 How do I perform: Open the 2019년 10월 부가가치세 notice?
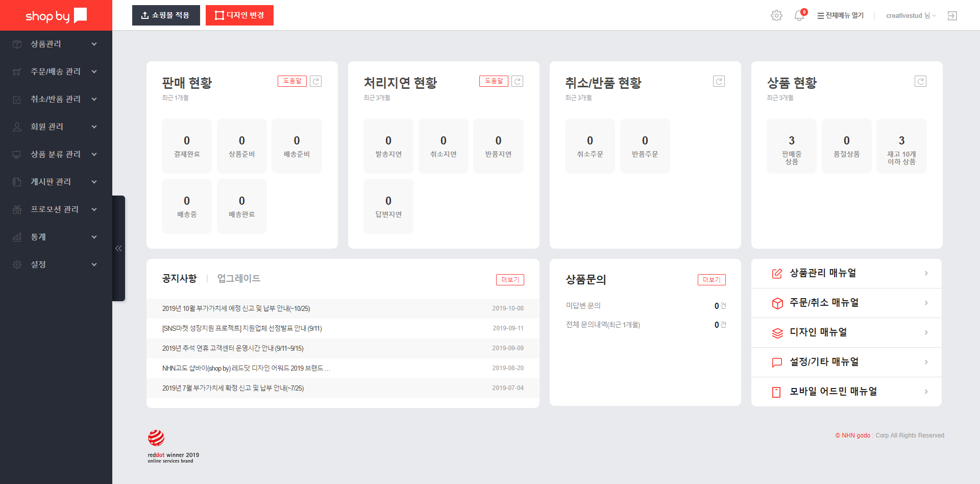tap(236, 308)
